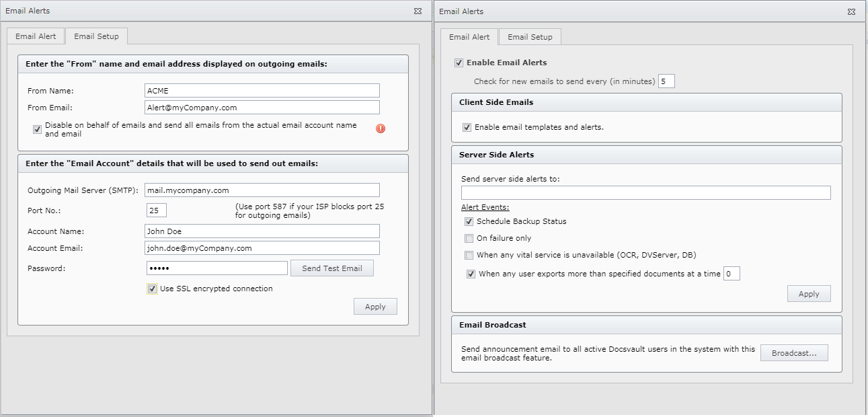Toggle the "Disable on behalf of emails" checkbox

(37, 128)
